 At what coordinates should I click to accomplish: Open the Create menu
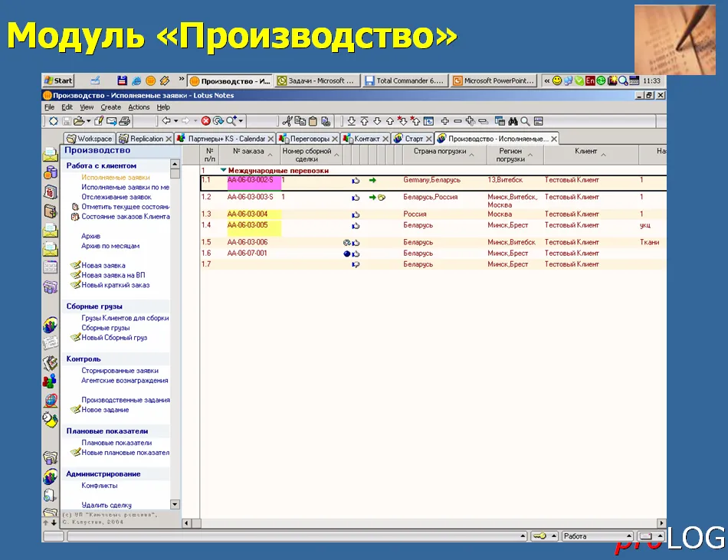[111, 107]
